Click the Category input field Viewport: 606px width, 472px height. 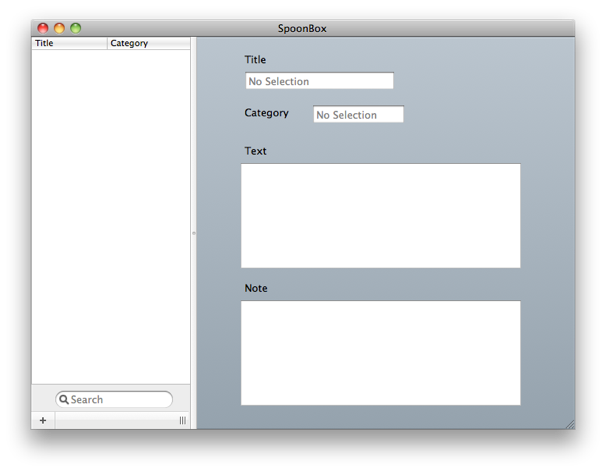point(358,114)
